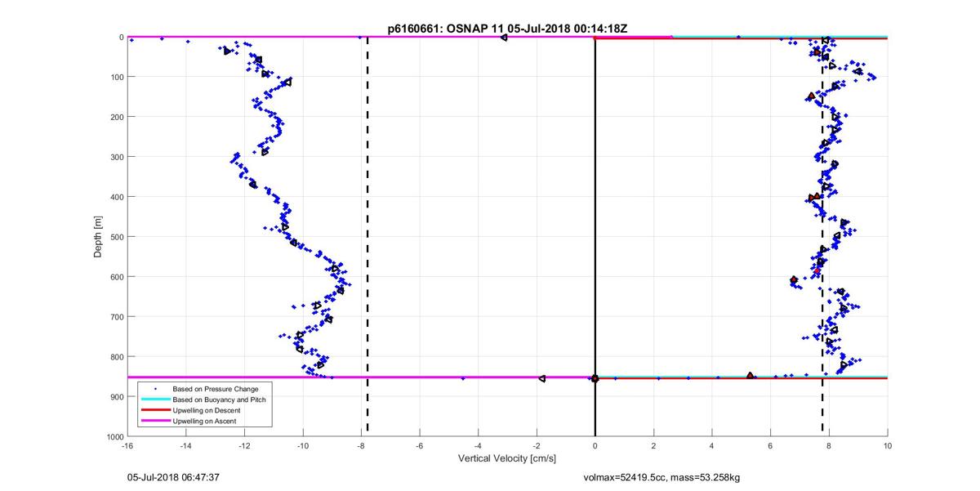
Task: Click y-axis tick label '900'
Action: [x=116, y=397]
